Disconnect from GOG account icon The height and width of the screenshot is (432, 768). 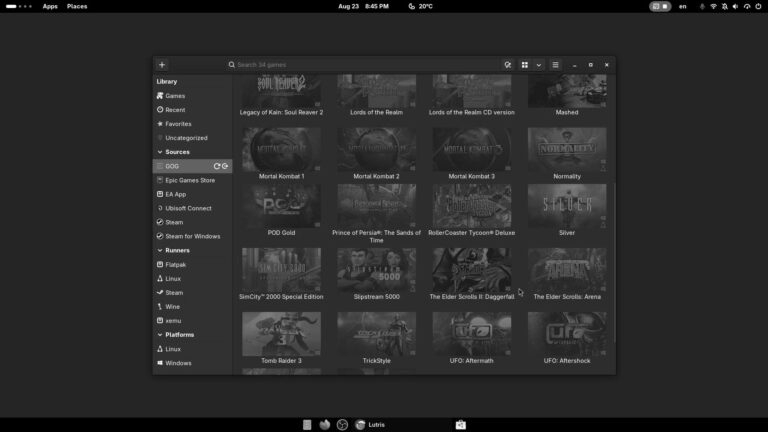pos(225,166)
